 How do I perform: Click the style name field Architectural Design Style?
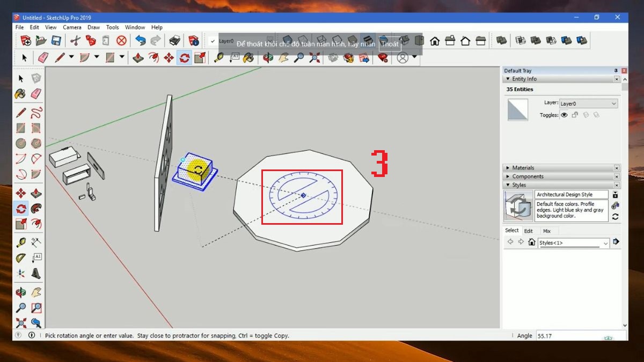572,195
